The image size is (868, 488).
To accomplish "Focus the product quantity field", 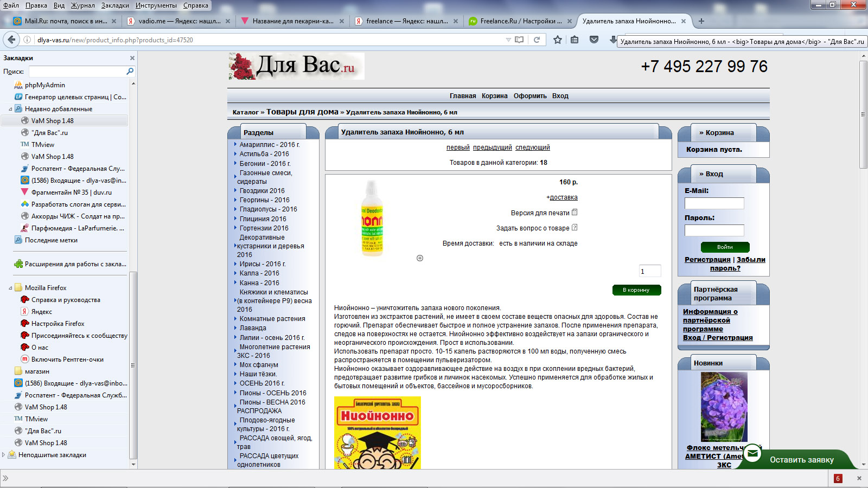I will click(x=650, y=271).
